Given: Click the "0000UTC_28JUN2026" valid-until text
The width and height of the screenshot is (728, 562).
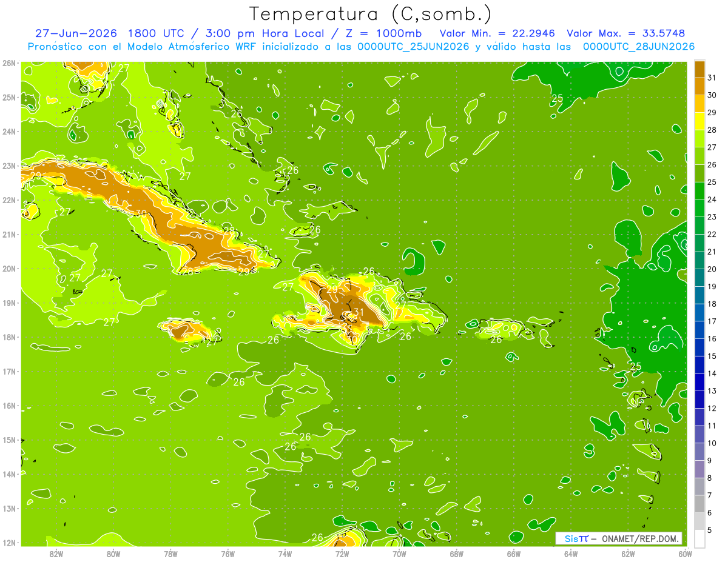Looking at the screenshot, I should point(639,47).
